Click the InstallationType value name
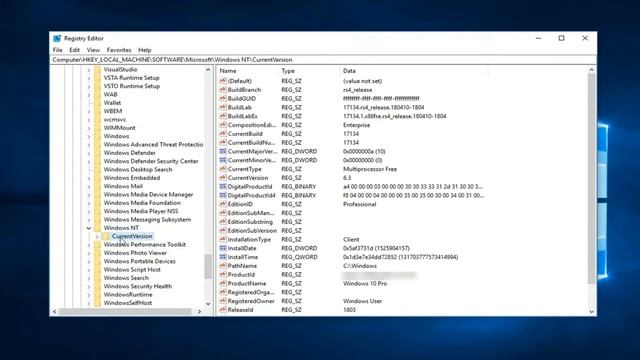 249,240
